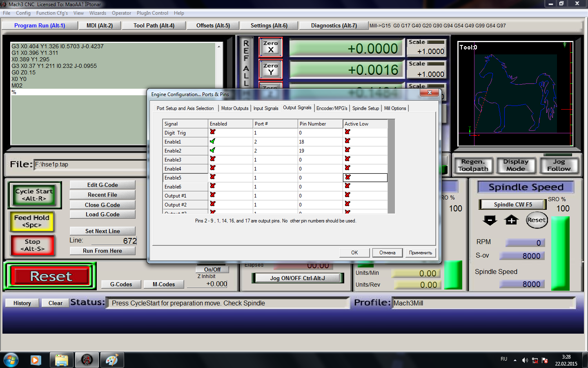Viewport: 588px width, 368px height.
Task: Decrease spindle speed with the minus arrow
Action: [x=490, y=220]
